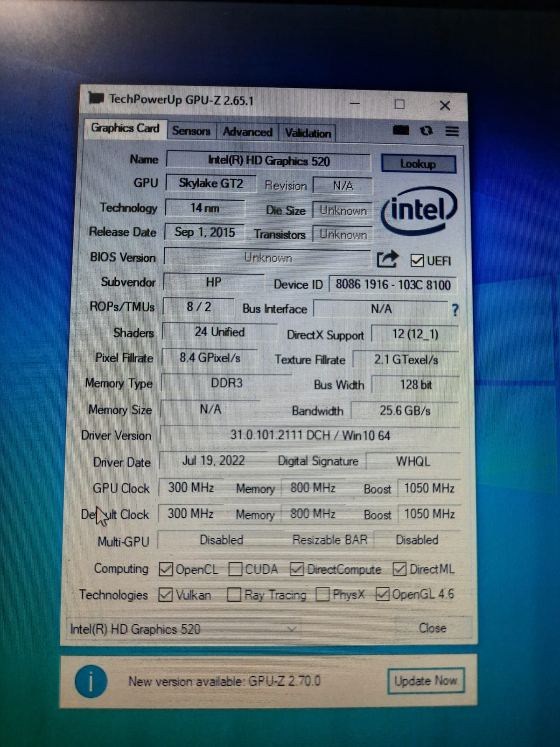
Task: Click the Subvendor value HP
Action: pyautogui.click(x=214, y=282)
